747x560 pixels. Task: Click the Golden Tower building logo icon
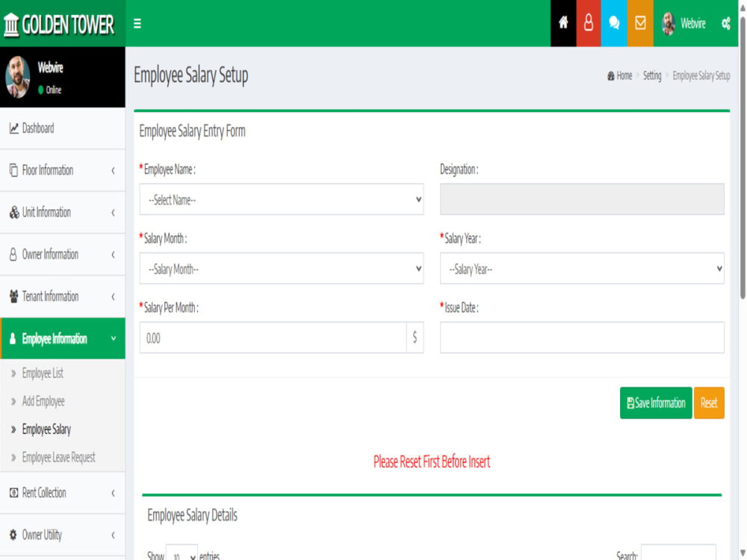[x=11, y=25]
